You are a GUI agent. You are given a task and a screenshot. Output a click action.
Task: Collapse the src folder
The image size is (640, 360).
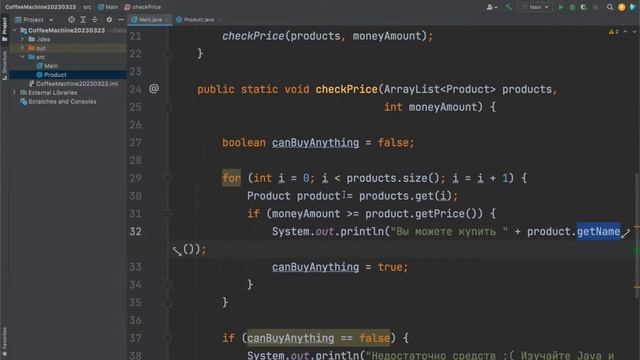(x=22, y=57)
